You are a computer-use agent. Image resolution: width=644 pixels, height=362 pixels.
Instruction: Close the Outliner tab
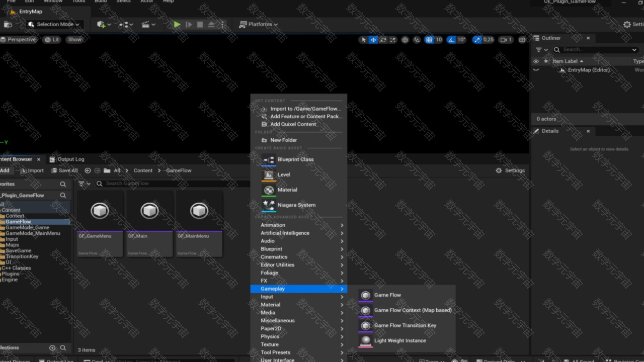pyautogui.click(x=588, y=38)
